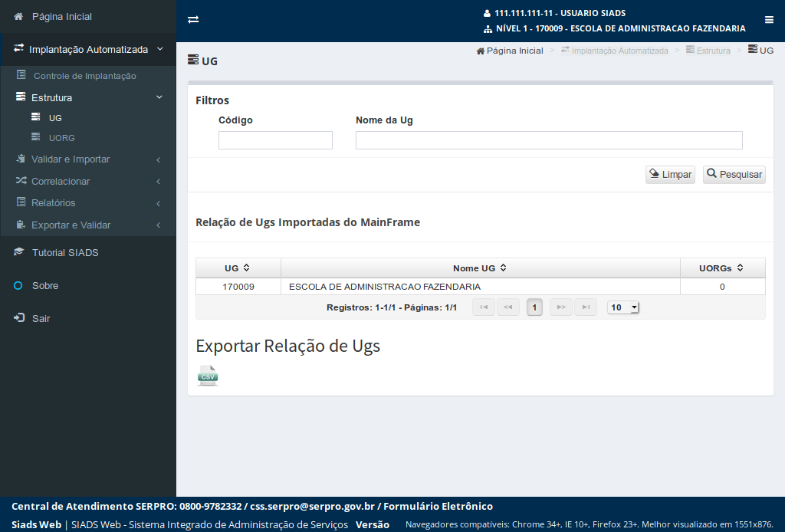Click the Estrutura server icon
The width and height of the screenshot is (785, 532).
coord(21,97)
